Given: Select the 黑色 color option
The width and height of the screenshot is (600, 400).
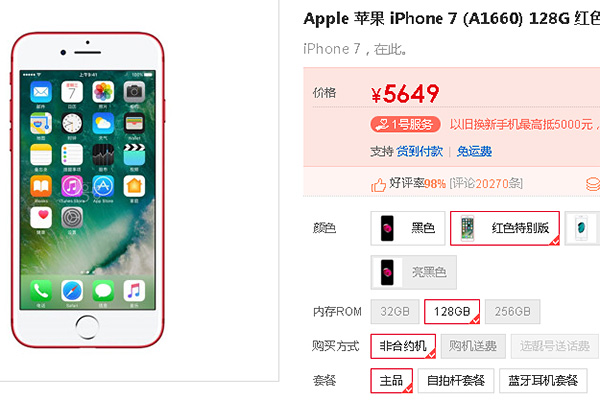Looking at the screenshot, I should click(408, 228).
